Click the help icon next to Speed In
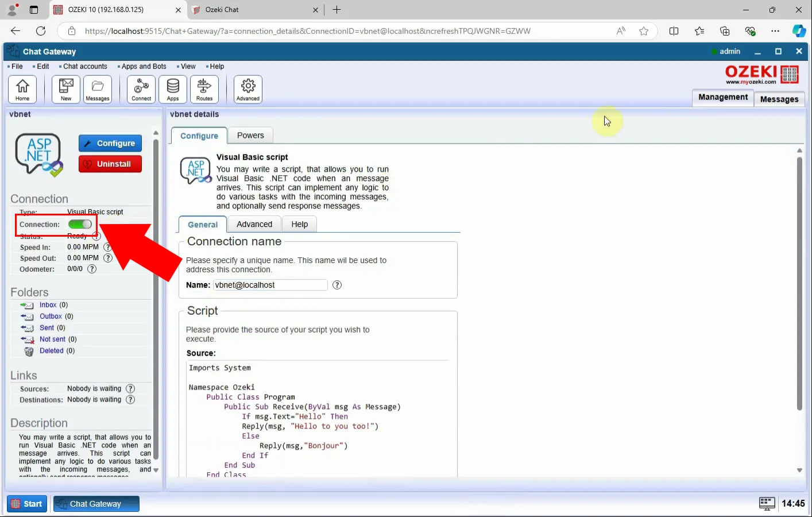The height and width of the screenshot is (517, 812). click(x=107, y=247)
